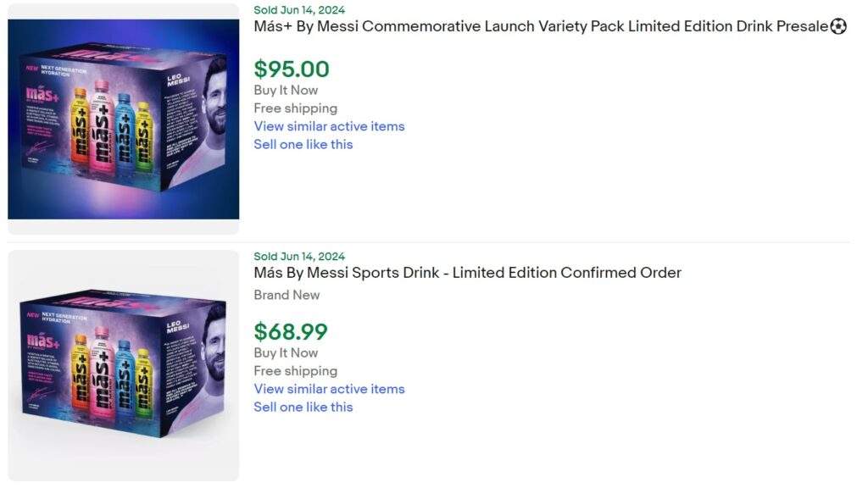Screen dimensions: 868x488
Task: Open the 'Más By Messi Sports Drink' listing title
Action: 467,273
